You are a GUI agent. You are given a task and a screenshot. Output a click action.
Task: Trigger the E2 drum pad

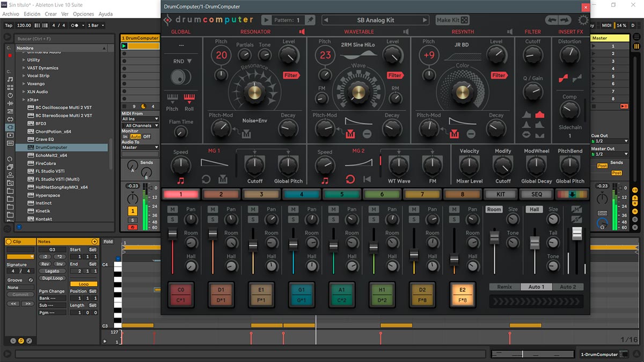(x=463, y=294)
